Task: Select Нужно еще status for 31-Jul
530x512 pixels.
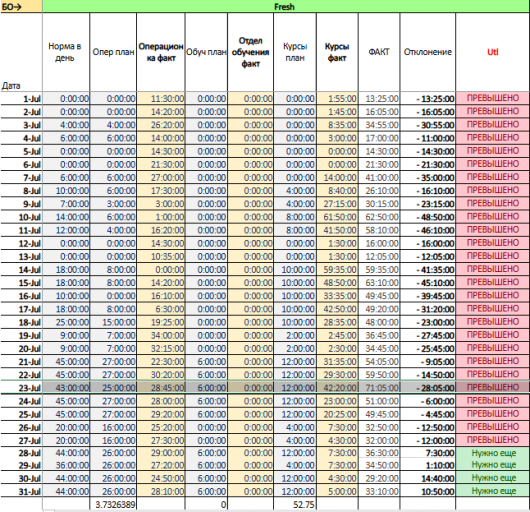Action: tap(492, 491)
